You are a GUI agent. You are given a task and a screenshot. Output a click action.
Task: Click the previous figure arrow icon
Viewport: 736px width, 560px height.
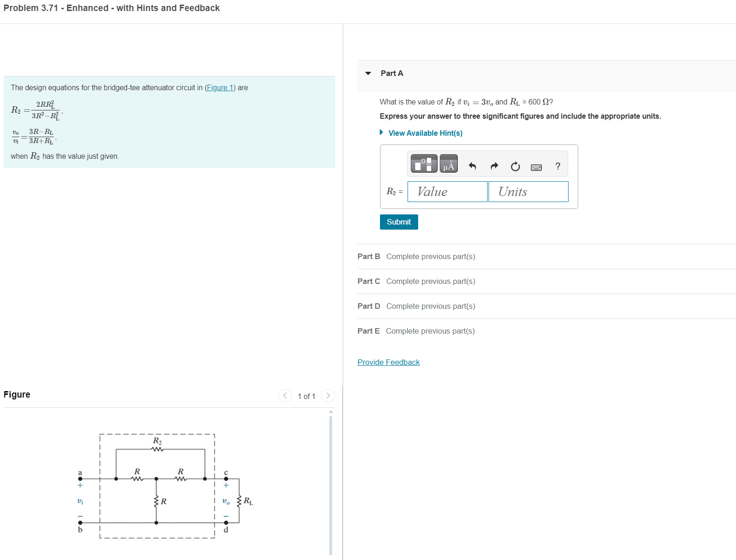[x=285, y=395]
